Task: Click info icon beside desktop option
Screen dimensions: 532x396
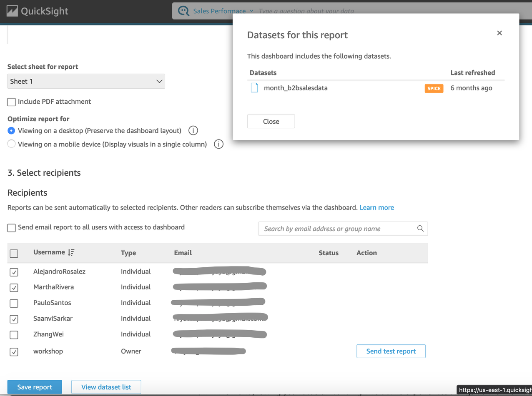Action: coord(193,131)
